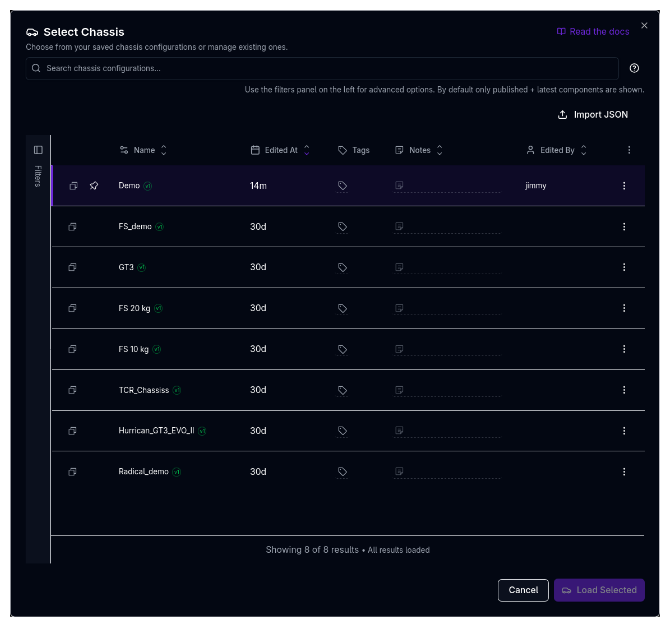Open the actions menu for FS 20 kg row
The width and height of the screenshot is (669, 626).
[624, 308]
